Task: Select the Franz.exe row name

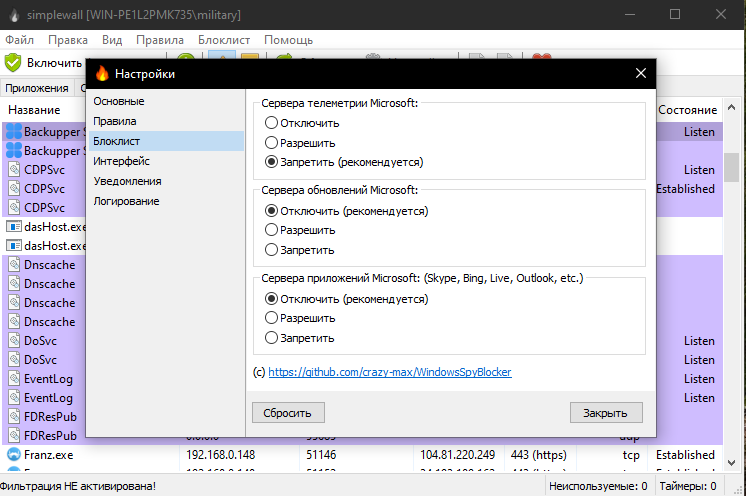Action: 49,455
